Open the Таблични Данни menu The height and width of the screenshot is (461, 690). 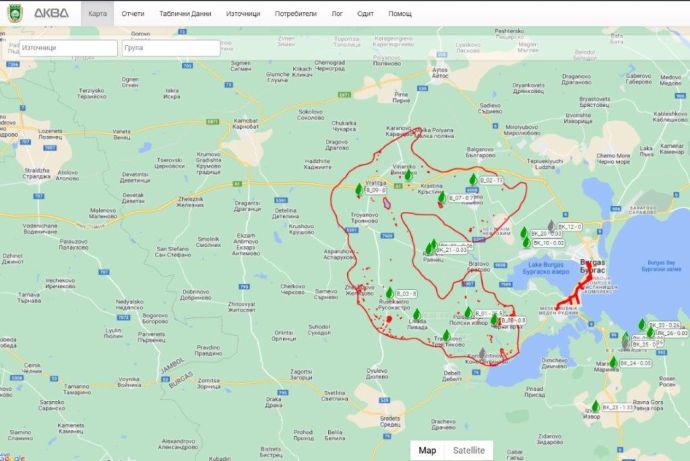[186, 14]
